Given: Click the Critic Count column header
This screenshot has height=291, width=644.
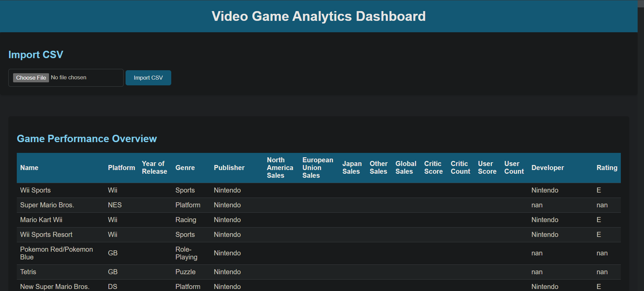Looking at the screenshot, I should click(x=460, y=168).
